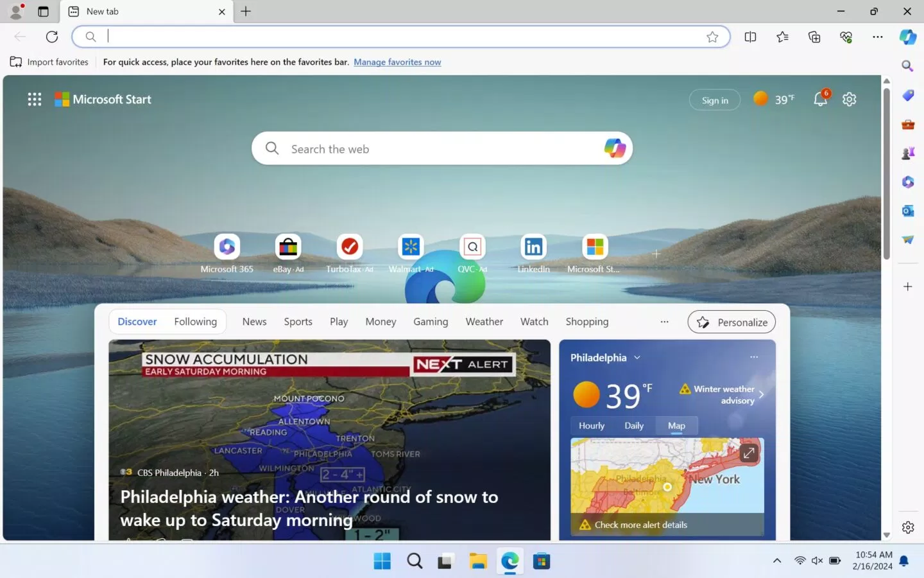Click the Personalize button
The image size is (924, 578).
[732, 322]
